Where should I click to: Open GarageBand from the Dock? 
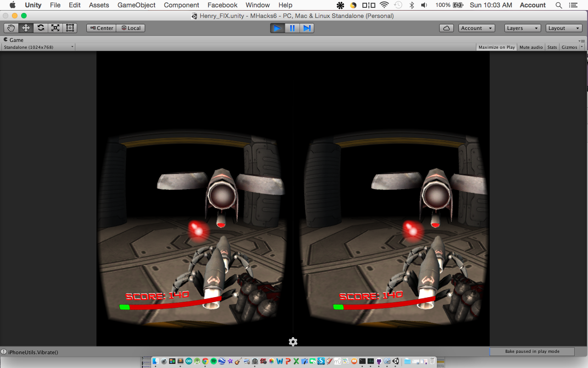[238, 361]
